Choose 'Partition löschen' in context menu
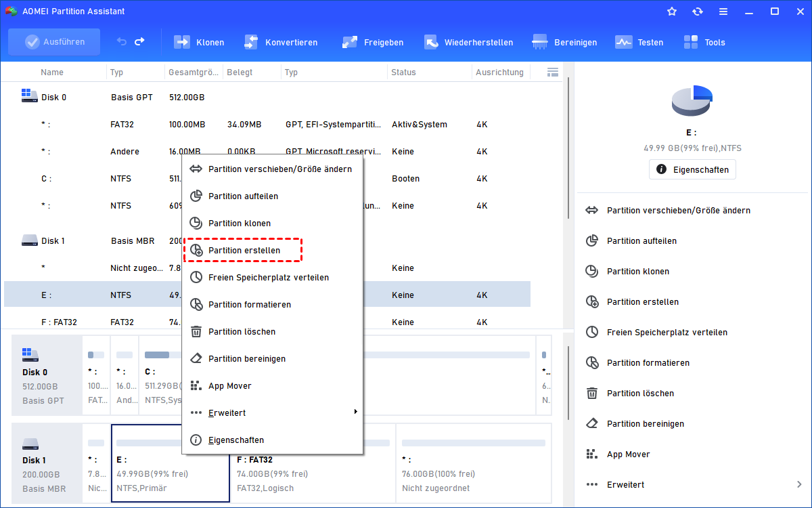This screenshot has height=508, width=812. click(272, 331)
